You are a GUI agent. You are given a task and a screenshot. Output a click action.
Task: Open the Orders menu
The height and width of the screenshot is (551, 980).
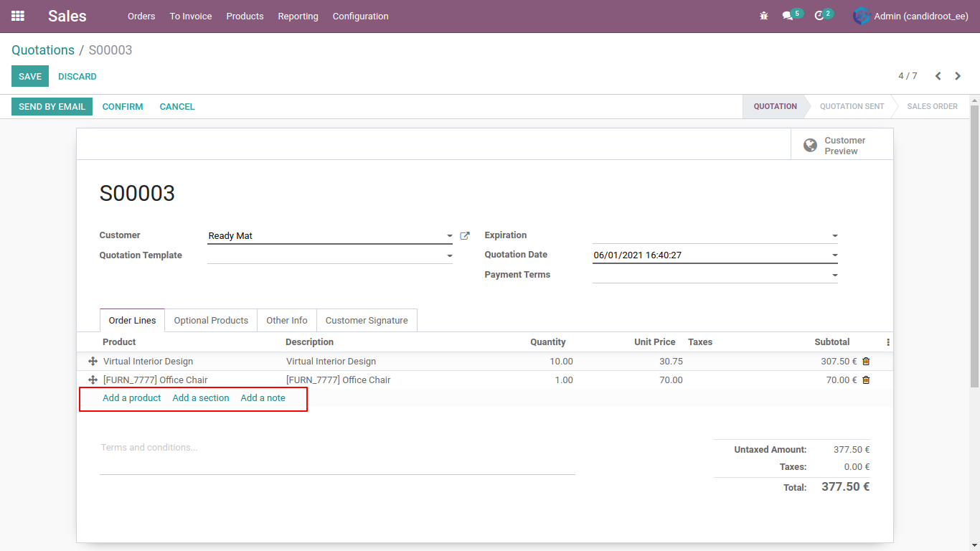pyautogui.click(x=141, y=16)
